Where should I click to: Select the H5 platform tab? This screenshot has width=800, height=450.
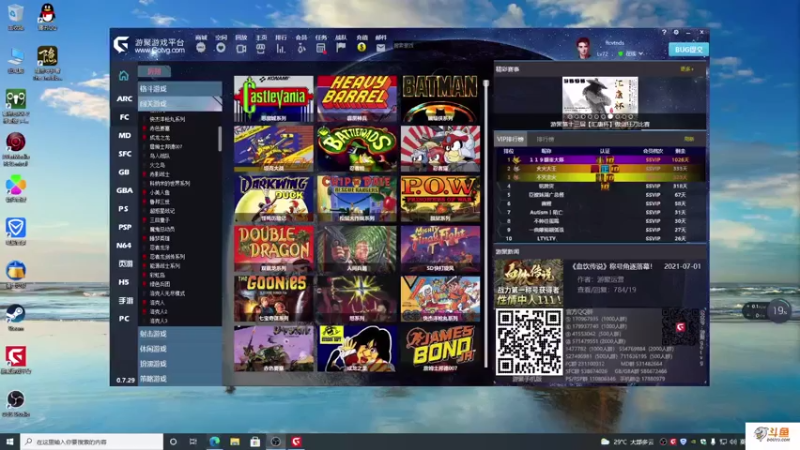124,282
